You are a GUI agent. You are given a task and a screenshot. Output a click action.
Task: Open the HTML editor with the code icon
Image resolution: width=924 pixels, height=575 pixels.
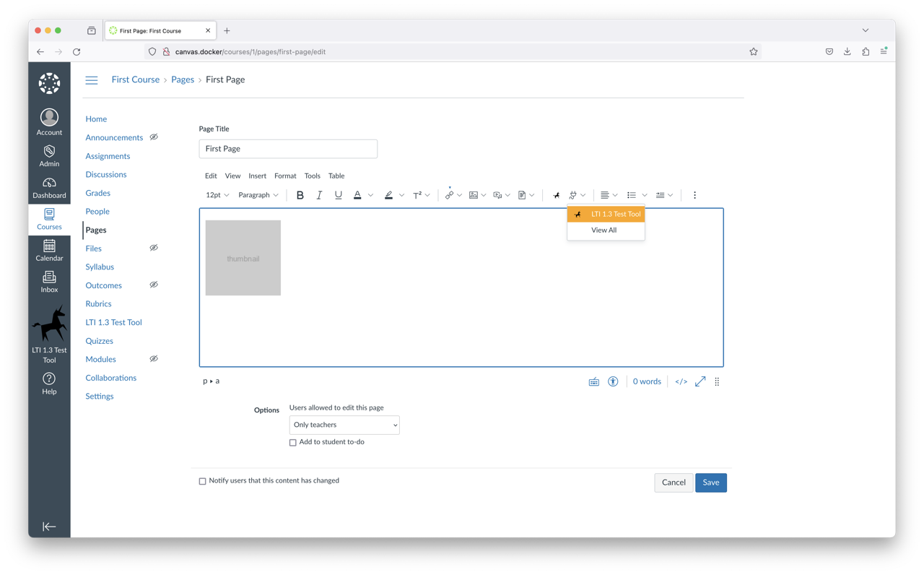(681, 381)
